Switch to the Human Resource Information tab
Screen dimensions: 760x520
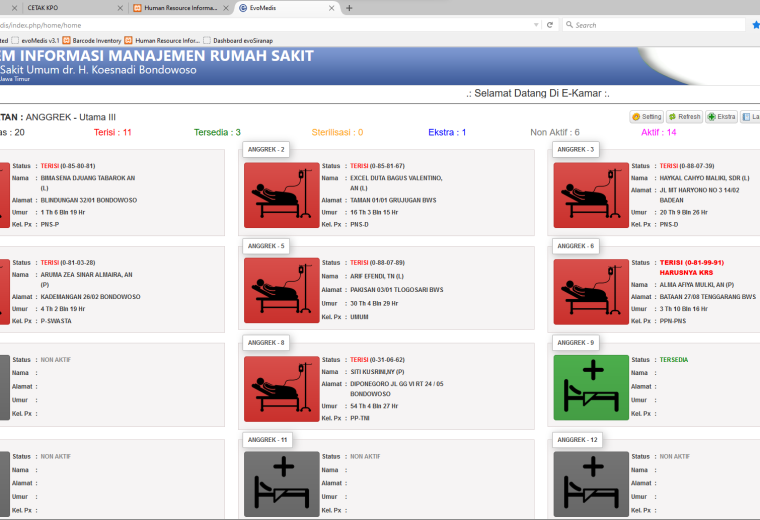click(180, 8)
